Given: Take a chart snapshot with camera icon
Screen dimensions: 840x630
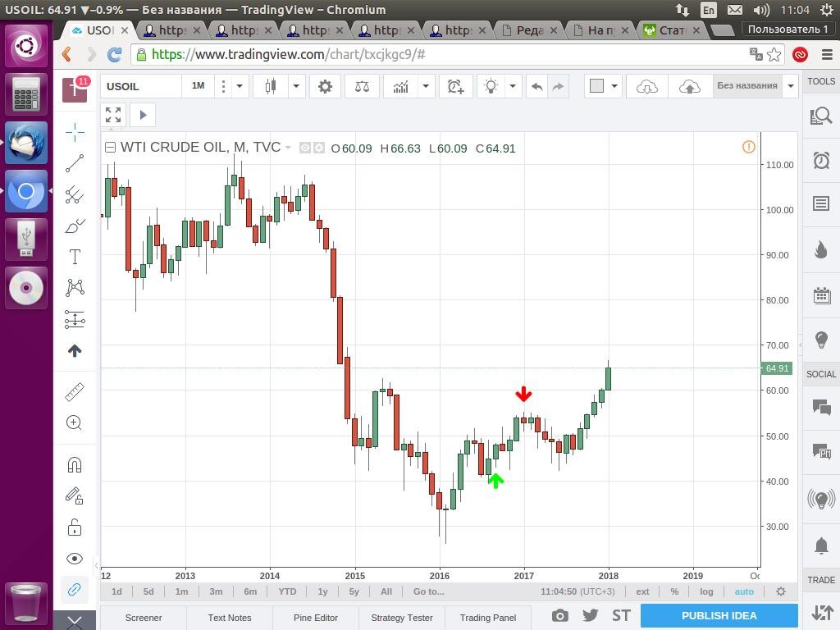Looking at the screenshot, I should pyautogui.click(x=559, y=615).
